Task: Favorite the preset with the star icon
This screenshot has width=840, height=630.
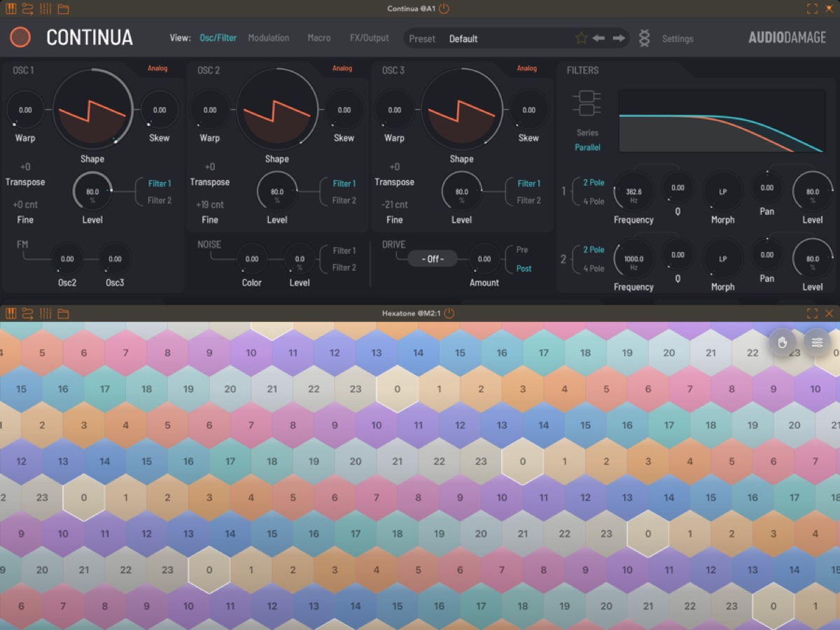Action: click(x=581, y=38)
